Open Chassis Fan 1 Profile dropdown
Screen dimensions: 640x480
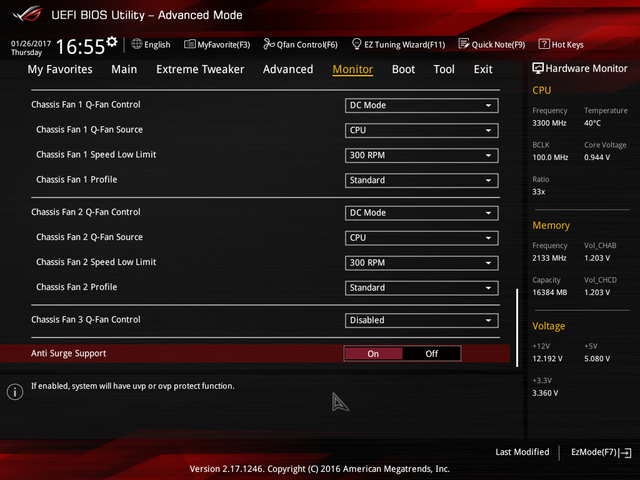pos(421,180)
